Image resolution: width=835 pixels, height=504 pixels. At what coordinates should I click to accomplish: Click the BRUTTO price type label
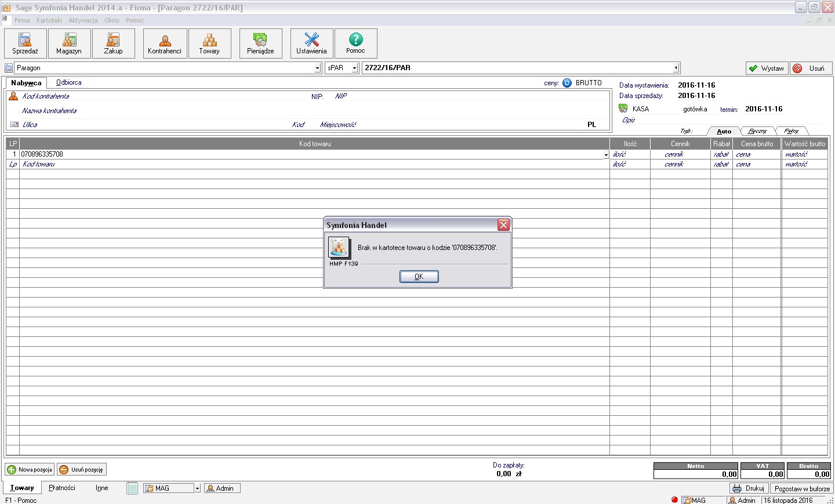[589, 83]
